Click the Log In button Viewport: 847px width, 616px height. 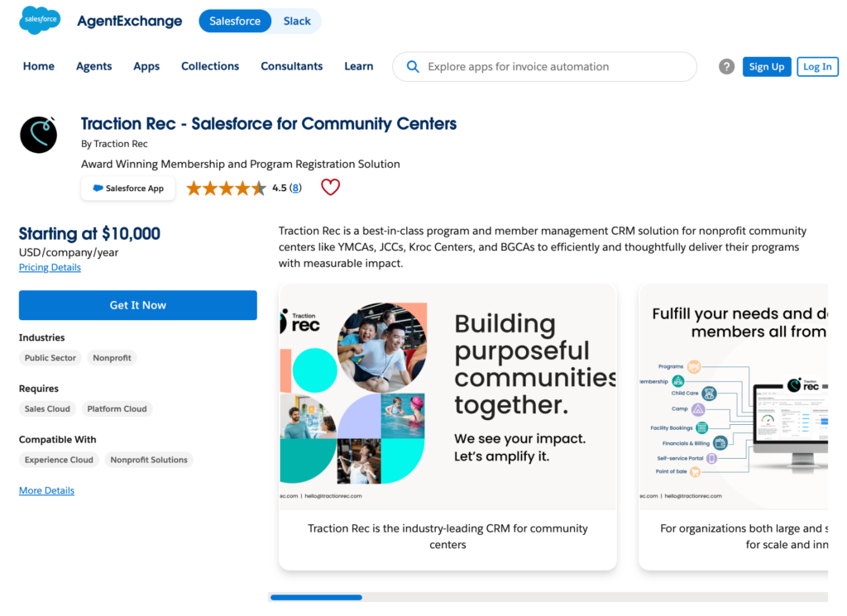pyautogui.click(x=817, y=66)
